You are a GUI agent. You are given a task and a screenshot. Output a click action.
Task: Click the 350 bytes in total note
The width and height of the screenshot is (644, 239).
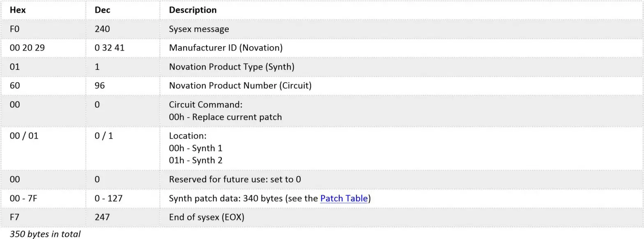pos(45,234)
